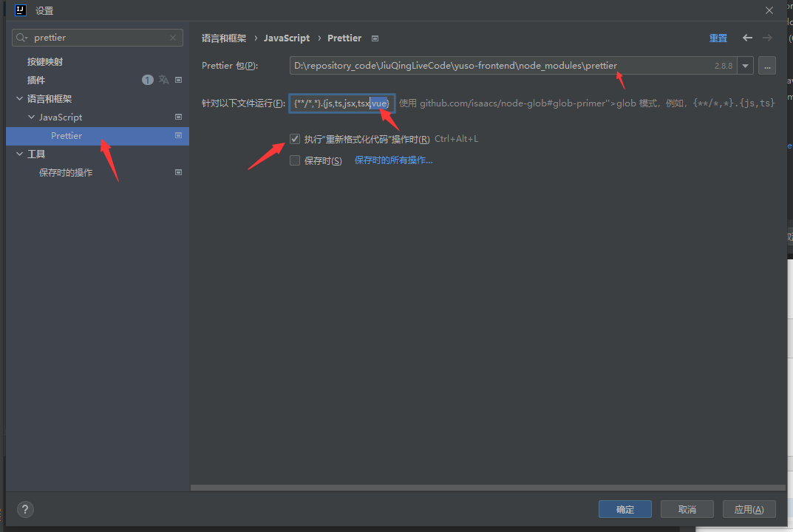Click the 2.8.8 version label
This screenshot has width=793, height=532.
pyautogui.click(x=724, y=66)
